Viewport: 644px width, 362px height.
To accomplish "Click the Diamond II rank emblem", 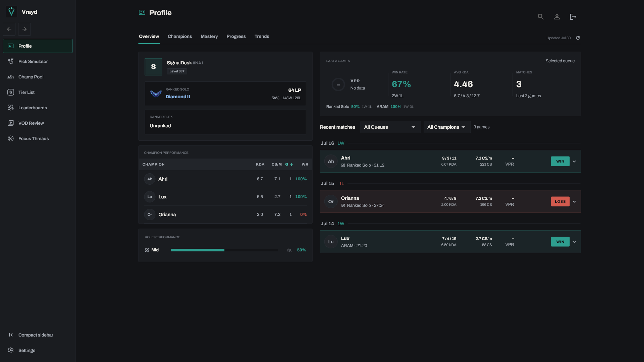I will click(x=156, y=94).
